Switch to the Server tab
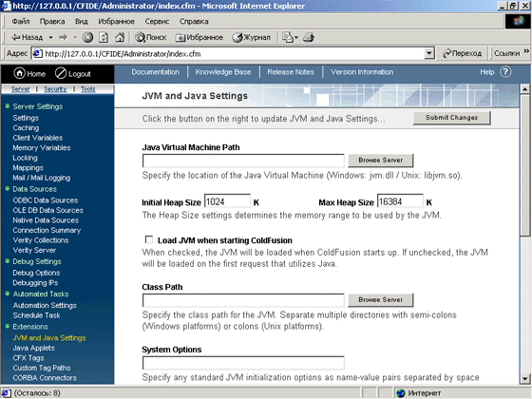The height and width of the screenshot is (399, 532). coord(21,89)
